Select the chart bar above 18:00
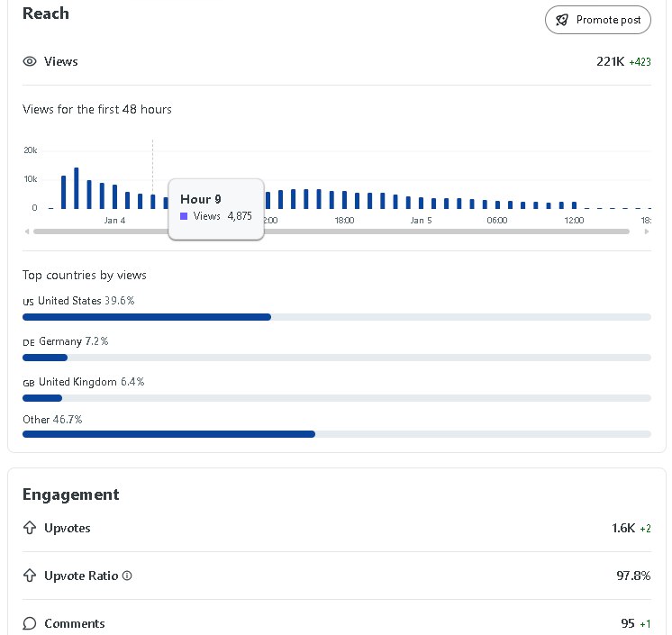Image resolution: width=672 pixels, height=635 pixels. (344, 200)
